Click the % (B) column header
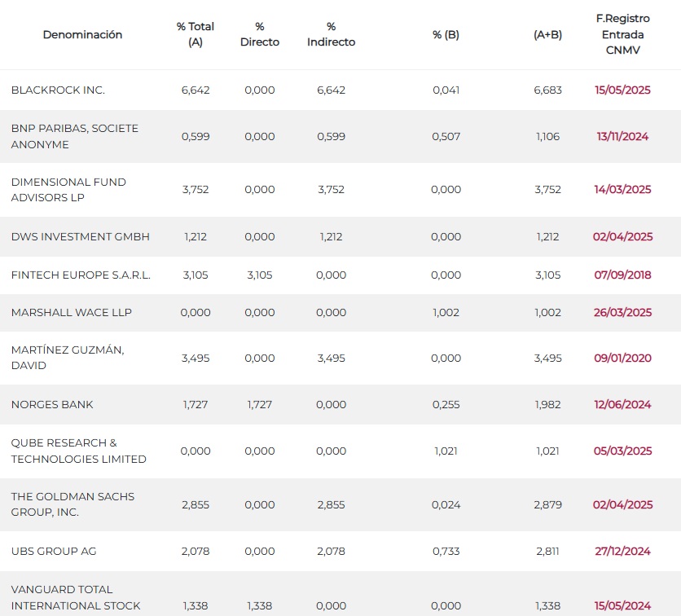 446,35
